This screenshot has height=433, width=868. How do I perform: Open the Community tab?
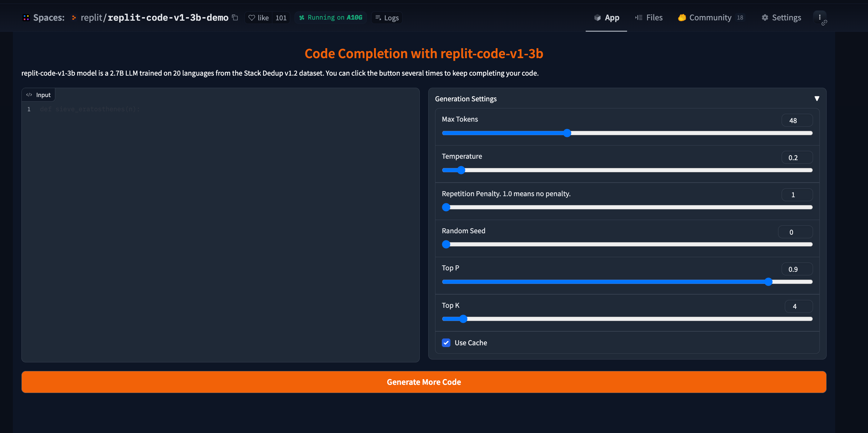pos(711,17)
